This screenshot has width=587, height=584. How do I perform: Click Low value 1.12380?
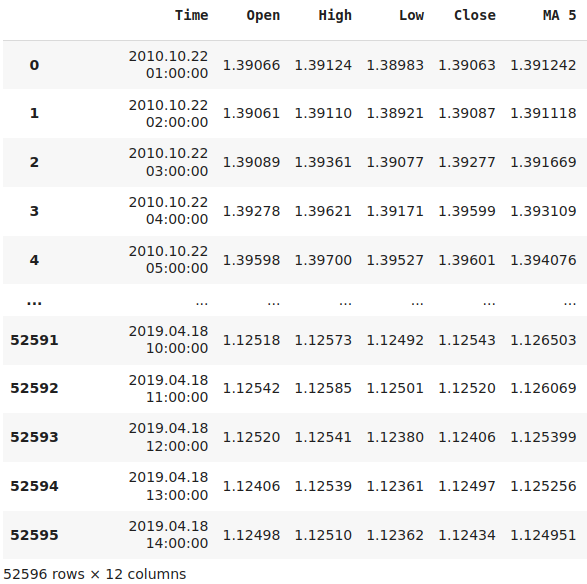click(x=395, y=437)
